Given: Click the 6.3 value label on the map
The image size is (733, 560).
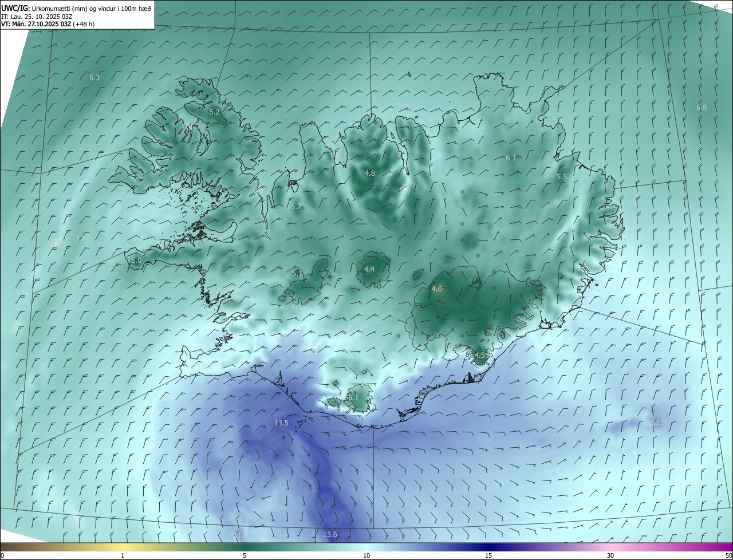Looking at the screenshot, I should (x=94, y=77).
